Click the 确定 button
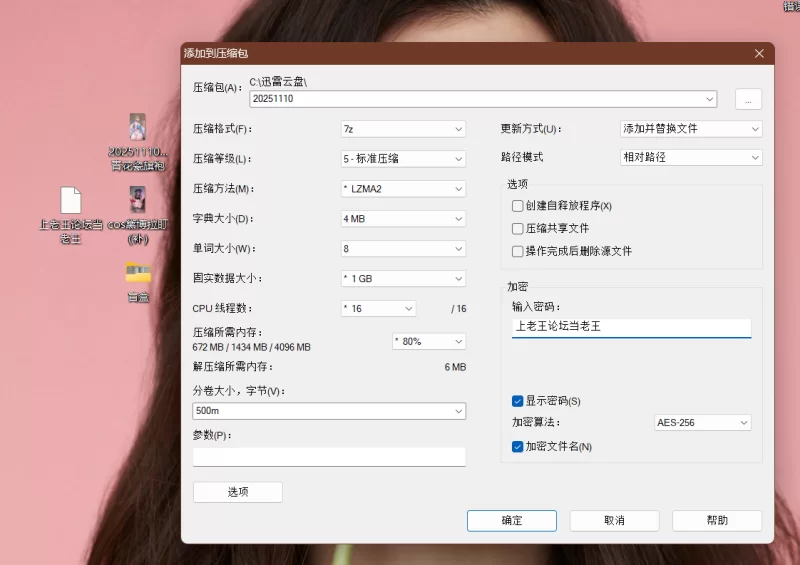800x565 pixels. (x=511, y=521)
